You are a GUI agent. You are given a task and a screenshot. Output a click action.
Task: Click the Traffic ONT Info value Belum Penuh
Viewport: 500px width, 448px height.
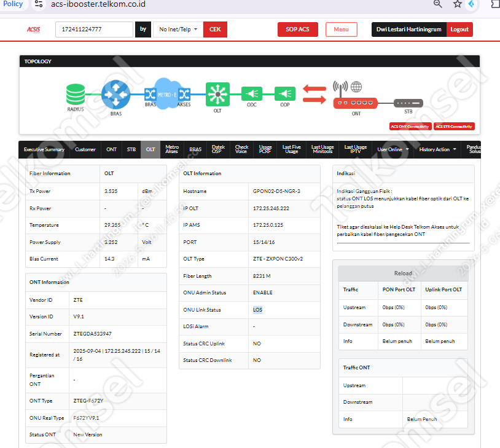click(422, 419)
